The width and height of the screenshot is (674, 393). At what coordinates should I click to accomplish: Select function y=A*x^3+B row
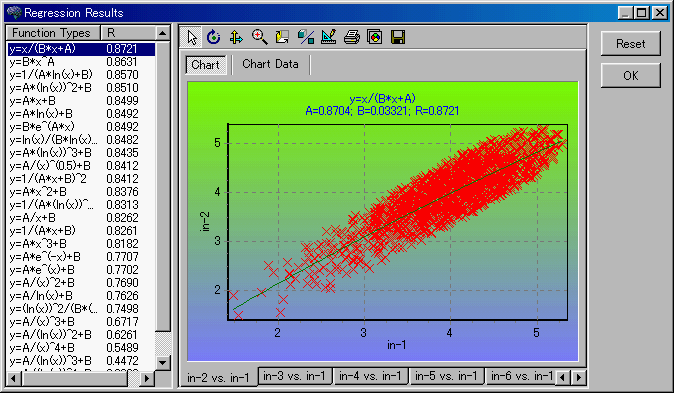click(81, 244)
